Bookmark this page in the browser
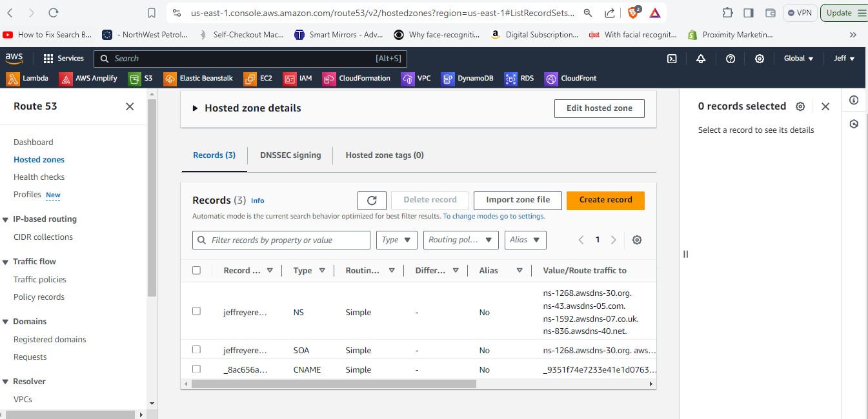868x419 pixels. (152, 13)
